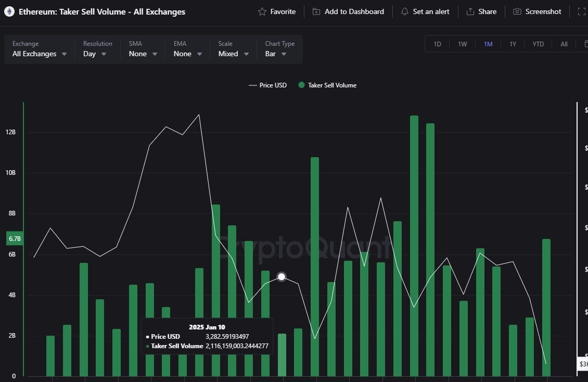Toggle the Price USD legend series
The width and height of the screenshot is (588, 382).
(x=268, y=85)
